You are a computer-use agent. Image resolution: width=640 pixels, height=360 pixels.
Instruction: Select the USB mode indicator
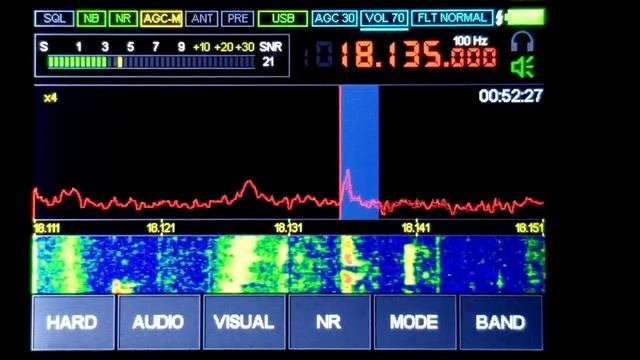tap(282, 19)
